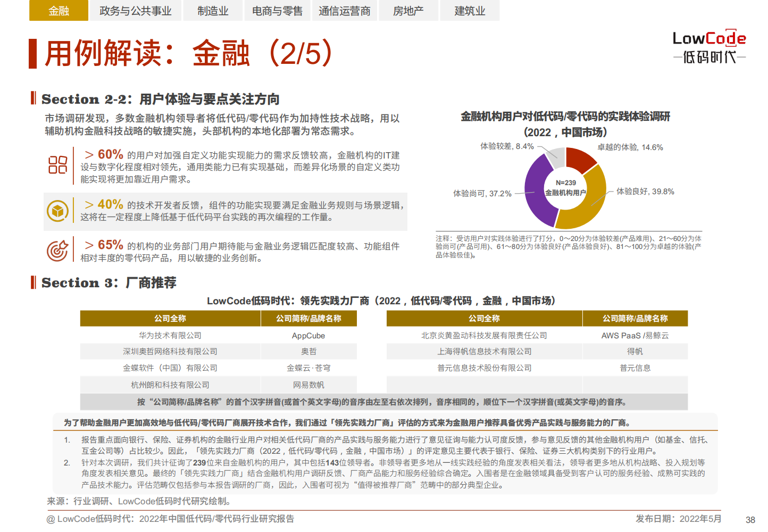
Task: Click the right table 公司全称 header
Action: [x=484, y=318]
